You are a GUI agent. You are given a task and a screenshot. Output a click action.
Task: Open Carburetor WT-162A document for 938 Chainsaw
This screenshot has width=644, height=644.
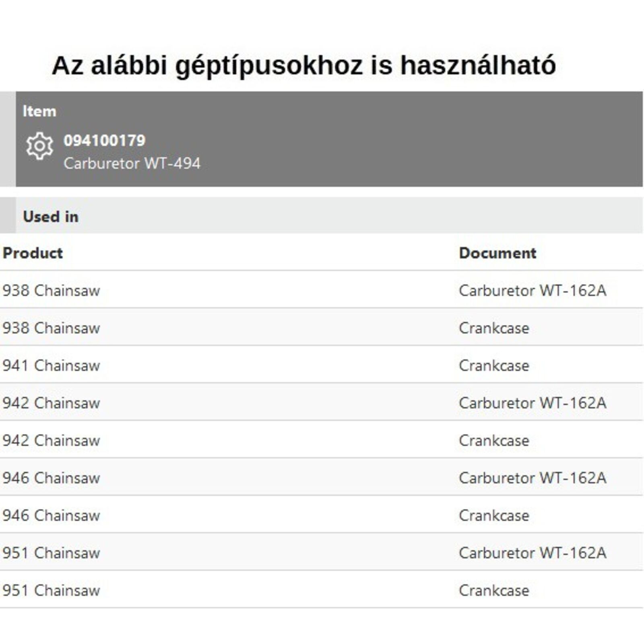[532, 290]
